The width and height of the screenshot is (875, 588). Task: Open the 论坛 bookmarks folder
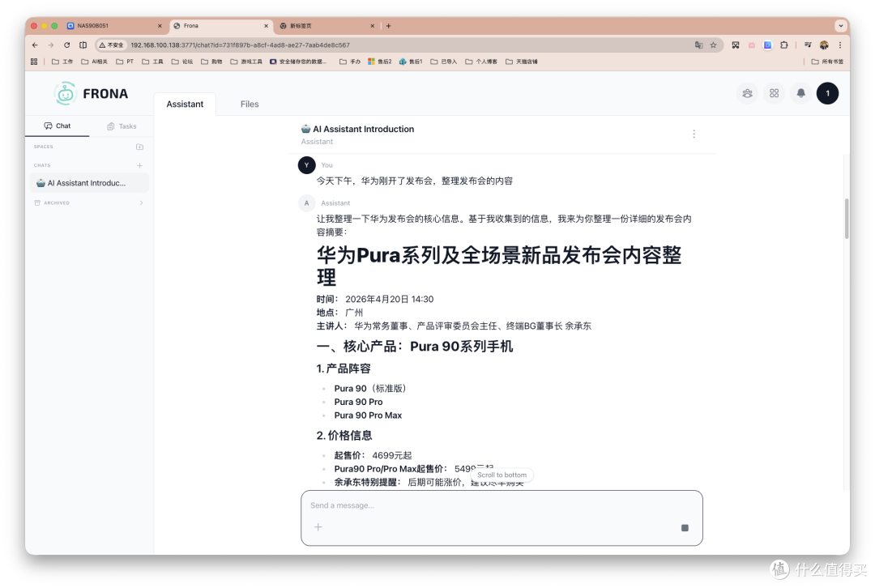click(182, 62)
